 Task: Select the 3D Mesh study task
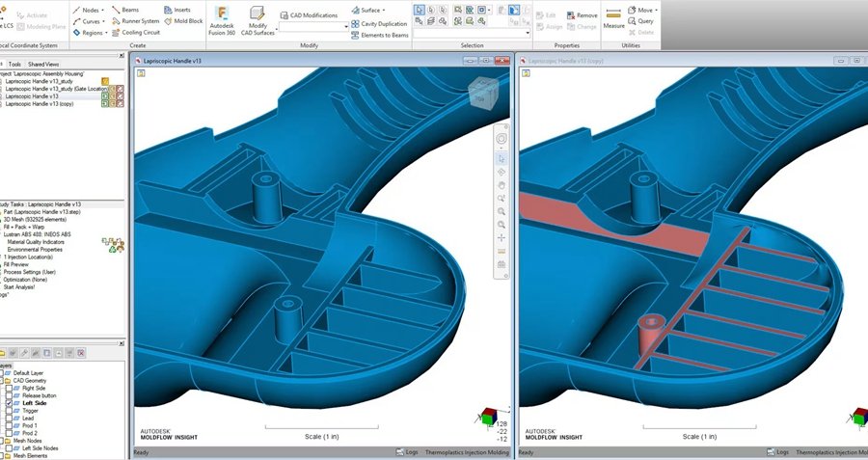click(x=35, y=219)
